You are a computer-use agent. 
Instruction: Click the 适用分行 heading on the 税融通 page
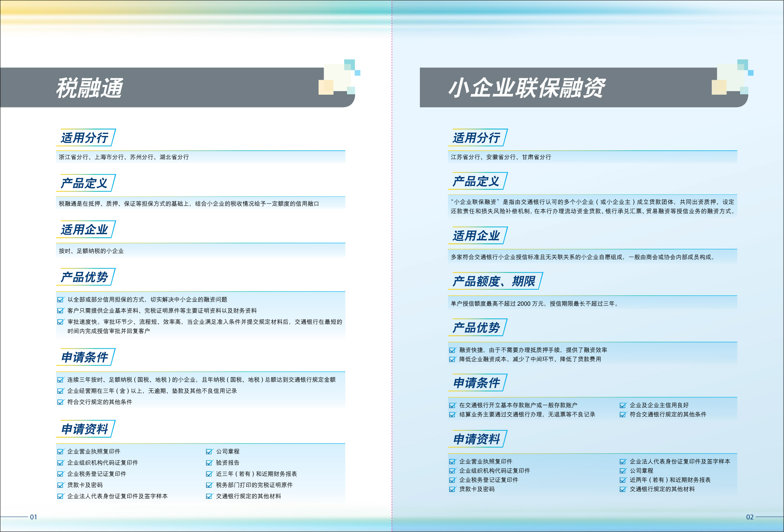click(x=85, y=138)
